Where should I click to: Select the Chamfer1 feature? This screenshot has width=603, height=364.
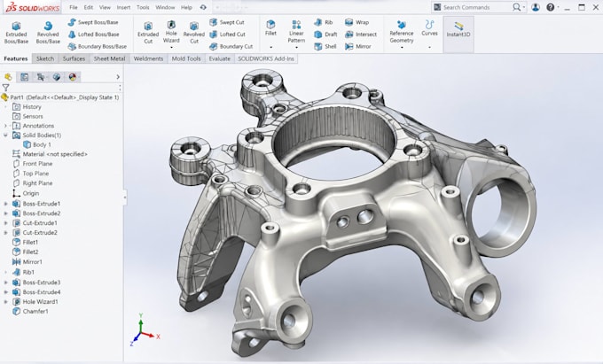coord(31,312)
